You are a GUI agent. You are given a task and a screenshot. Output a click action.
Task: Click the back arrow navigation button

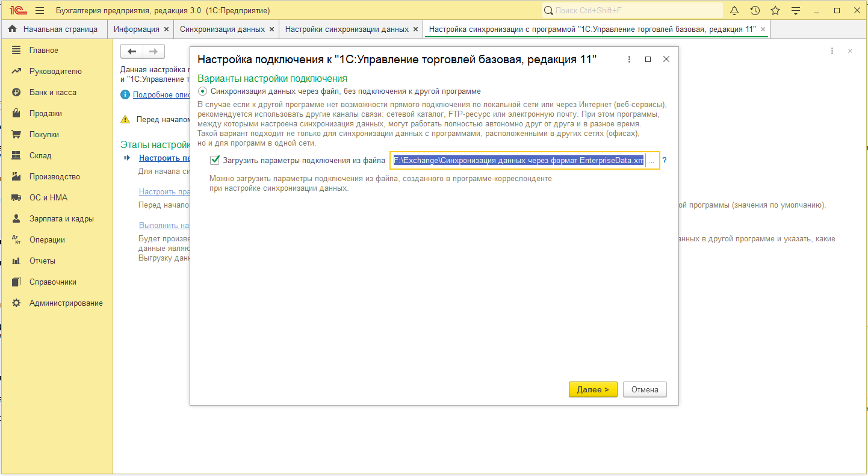[x=132, y=52]
